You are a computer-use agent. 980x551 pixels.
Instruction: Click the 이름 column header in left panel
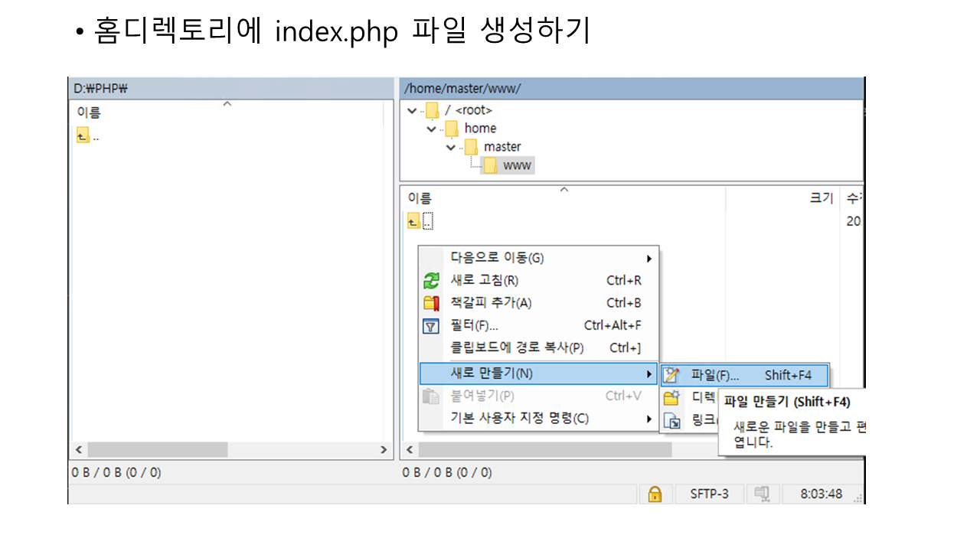coord(89,112)
